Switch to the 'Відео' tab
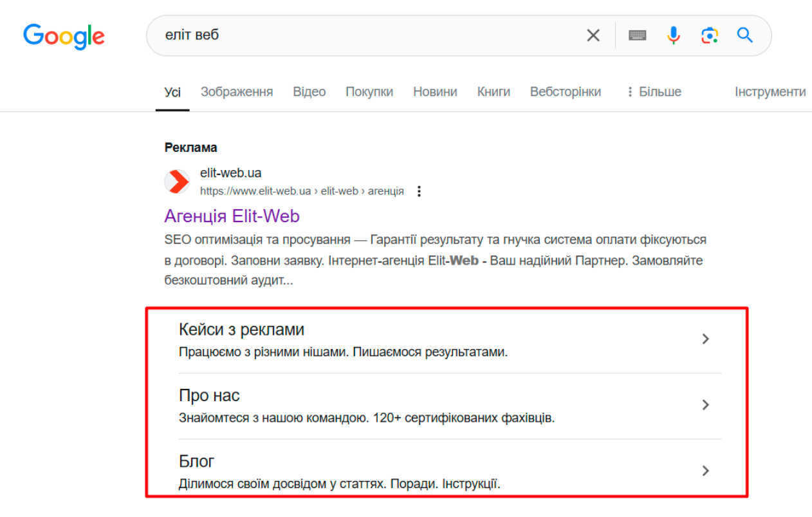 coord(309,92)
